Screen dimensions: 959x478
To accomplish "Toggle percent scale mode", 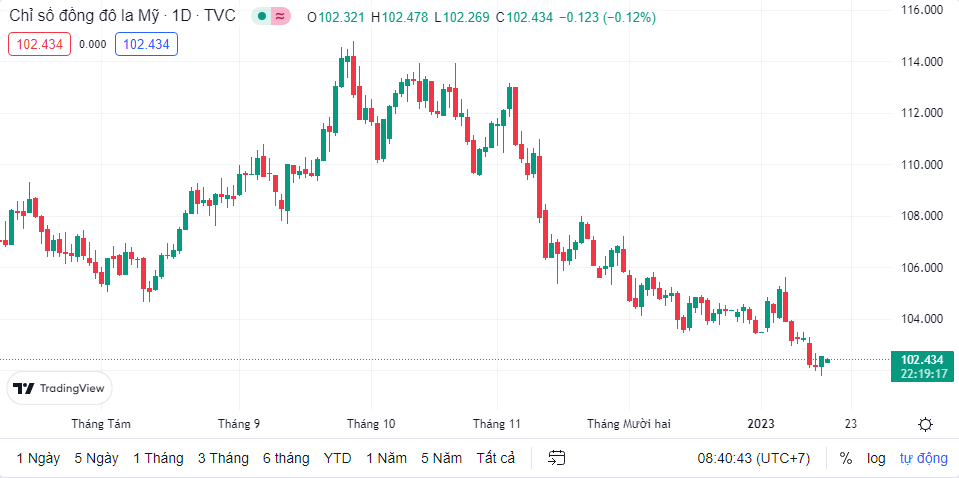I will pos(846,458).
